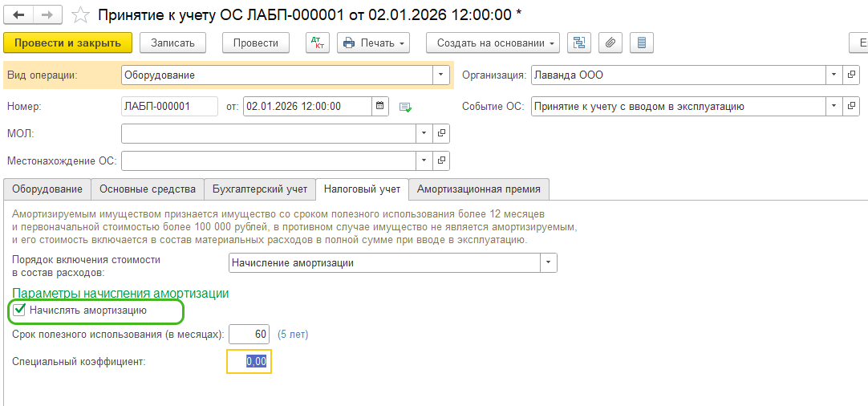The image size is (868, 406).
Task: Expand the Вид операции dropdown
Action: point(441,75)
